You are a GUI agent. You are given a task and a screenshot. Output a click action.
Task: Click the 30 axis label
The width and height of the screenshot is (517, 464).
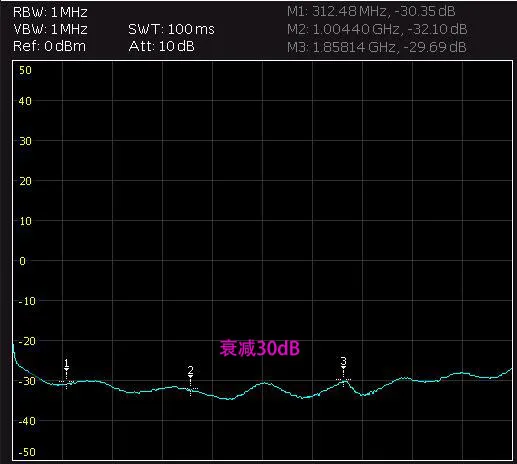(x=25, y=141)
